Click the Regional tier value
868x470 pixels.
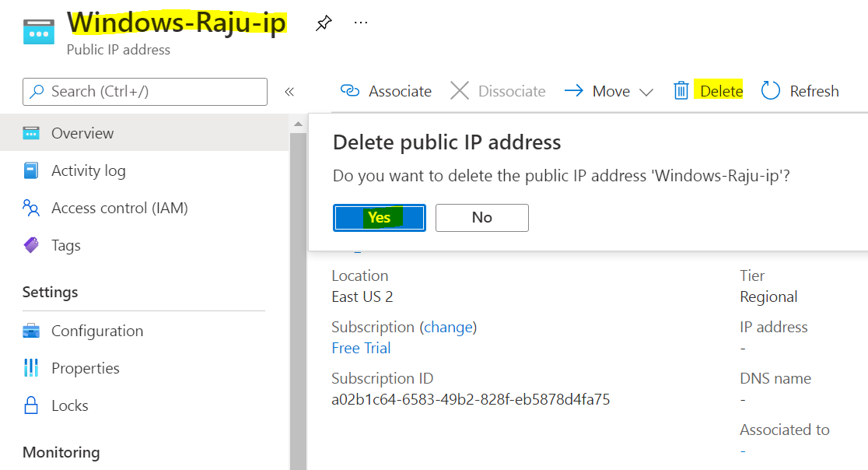[768, 296]
